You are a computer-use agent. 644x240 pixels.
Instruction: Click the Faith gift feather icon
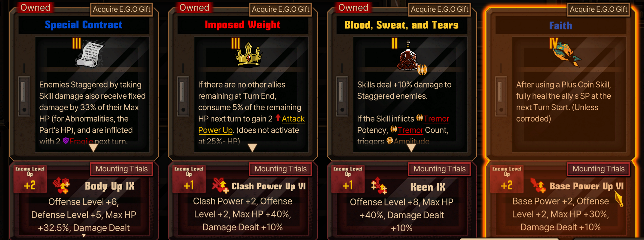pyautogui.click(x=567, y=54)
